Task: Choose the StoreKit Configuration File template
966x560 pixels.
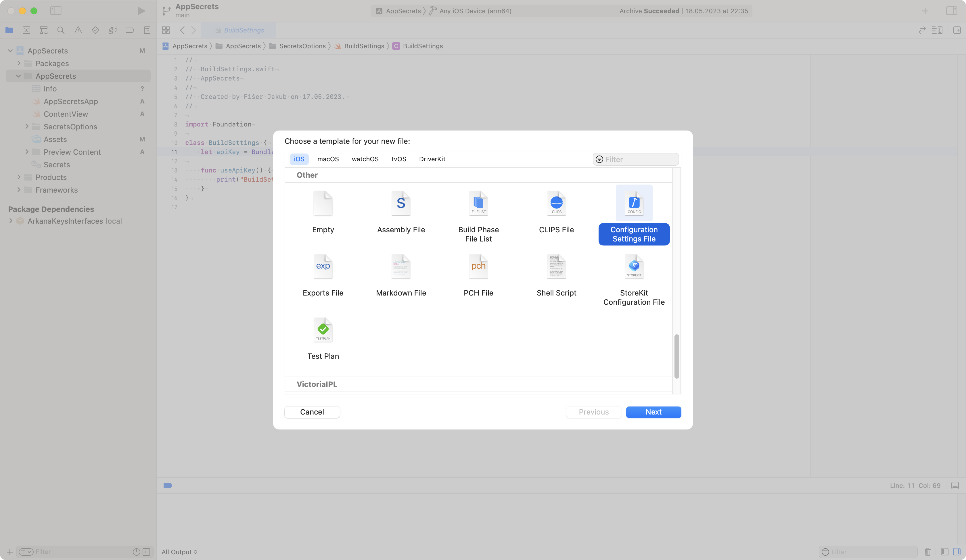Action: (634, 280)
